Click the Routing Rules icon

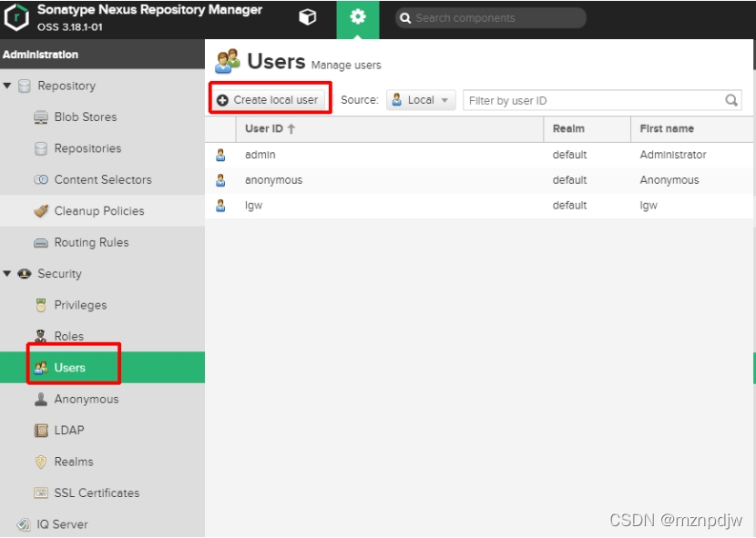[x=41, y=242]
